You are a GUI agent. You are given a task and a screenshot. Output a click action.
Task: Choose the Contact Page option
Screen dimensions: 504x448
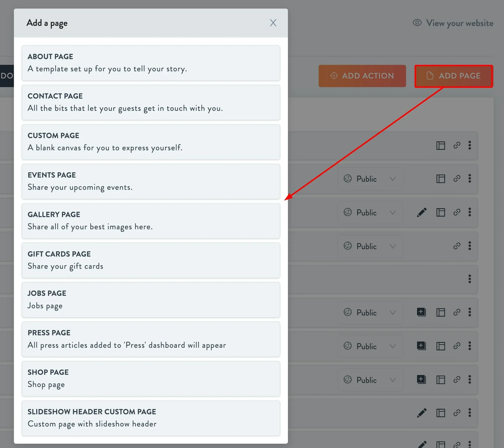coord(151,103)
